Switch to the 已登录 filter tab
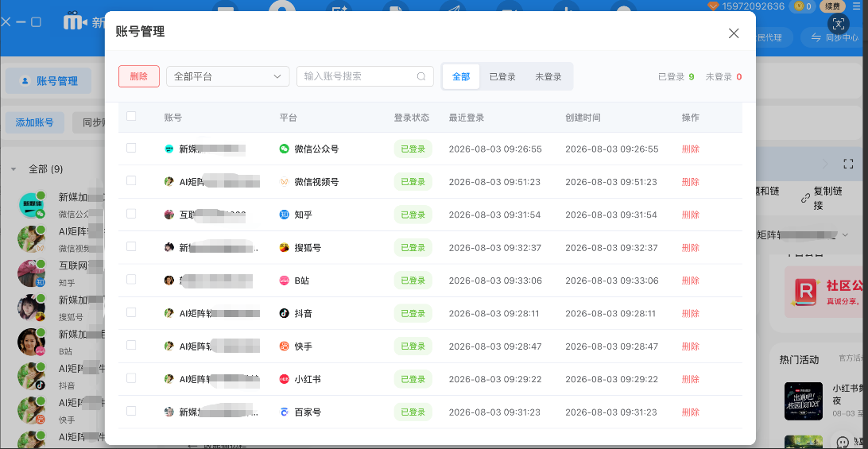 [x=502, y=76]
